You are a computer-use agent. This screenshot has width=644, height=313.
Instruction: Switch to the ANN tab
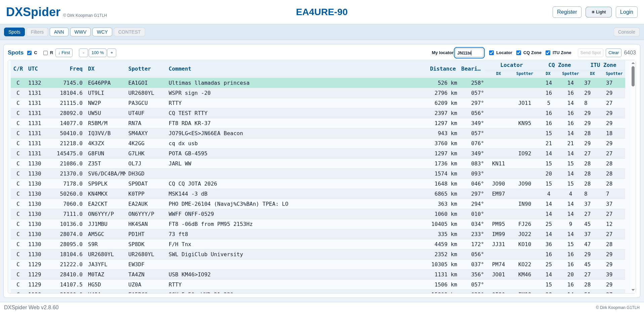(59, 32)
